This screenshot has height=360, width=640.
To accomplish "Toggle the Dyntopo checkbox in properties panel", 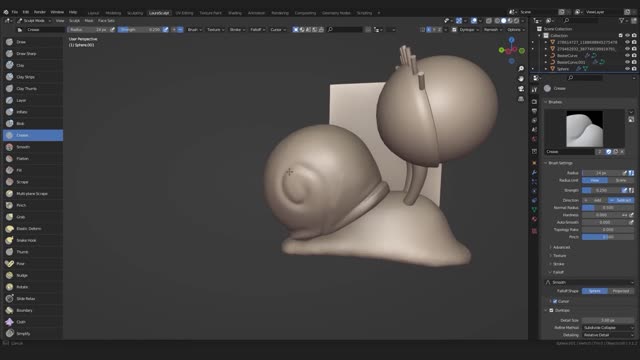I will [x=551, y=310].
